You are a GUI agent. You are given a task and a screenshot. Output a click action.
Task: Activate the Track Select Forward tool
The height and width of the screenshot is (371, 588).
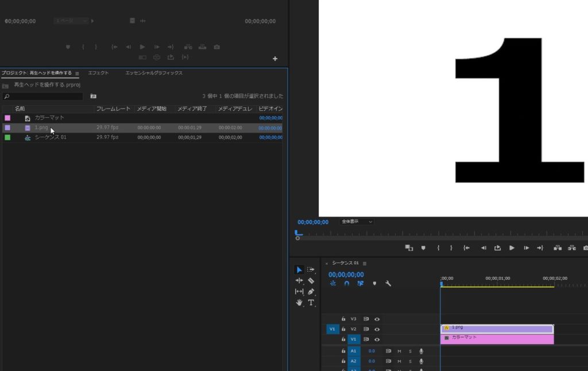(x=311, y=269)
